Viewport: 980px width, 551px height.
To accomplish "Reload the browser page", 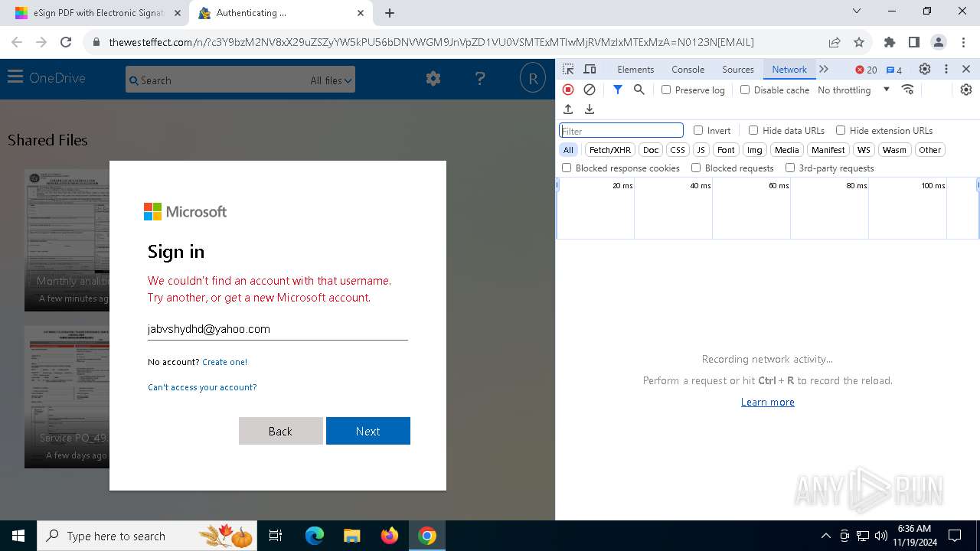I will tap(66, 42).
